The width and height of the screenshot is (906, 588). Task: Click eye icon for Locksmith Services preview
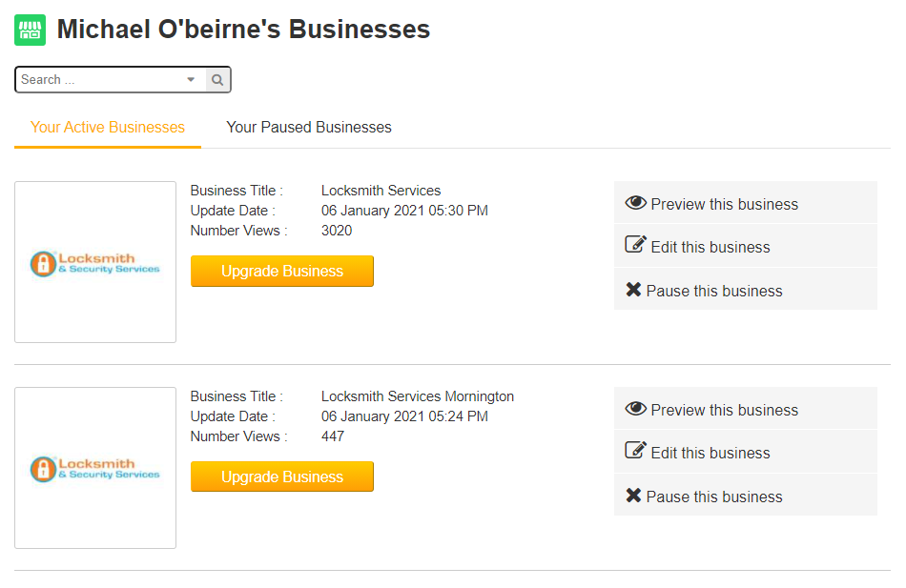pyautogui.click(x=635, y=203)
